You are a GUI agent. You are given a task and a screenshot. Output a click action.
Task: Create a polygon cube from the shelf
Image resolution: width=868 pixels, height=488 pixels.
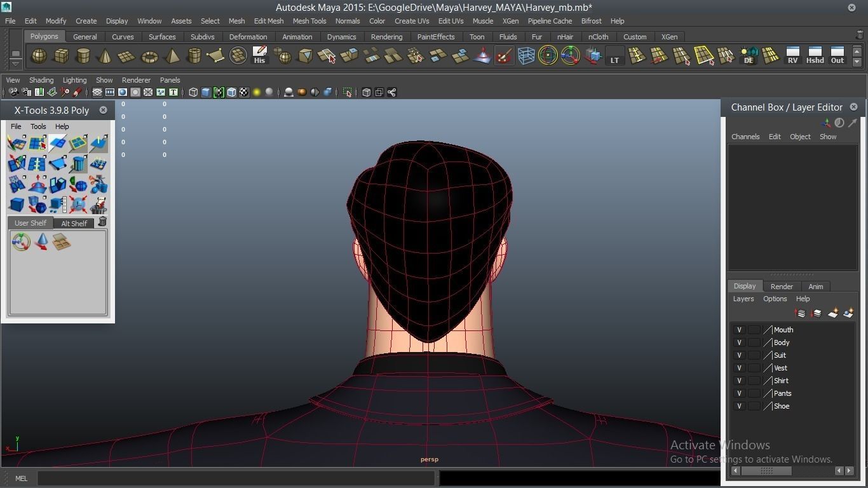(x=61, y=56)
